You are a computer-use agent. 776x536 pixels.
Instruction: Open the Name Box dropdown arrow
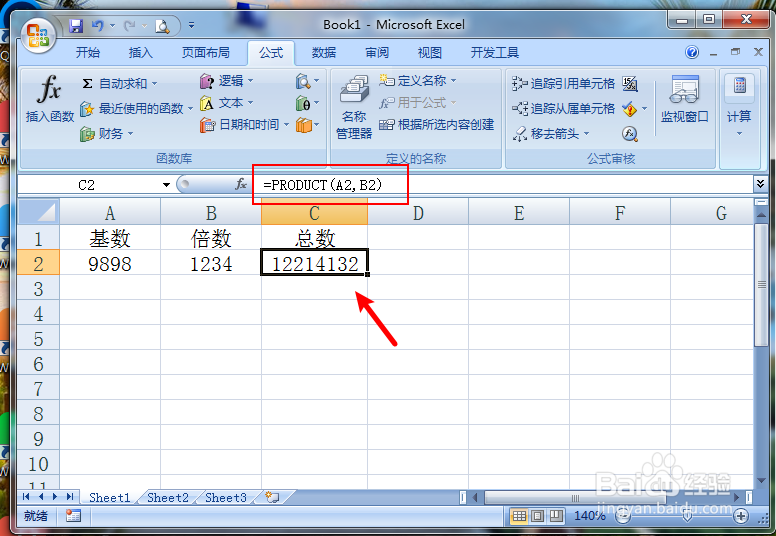[x=166, y=185]
